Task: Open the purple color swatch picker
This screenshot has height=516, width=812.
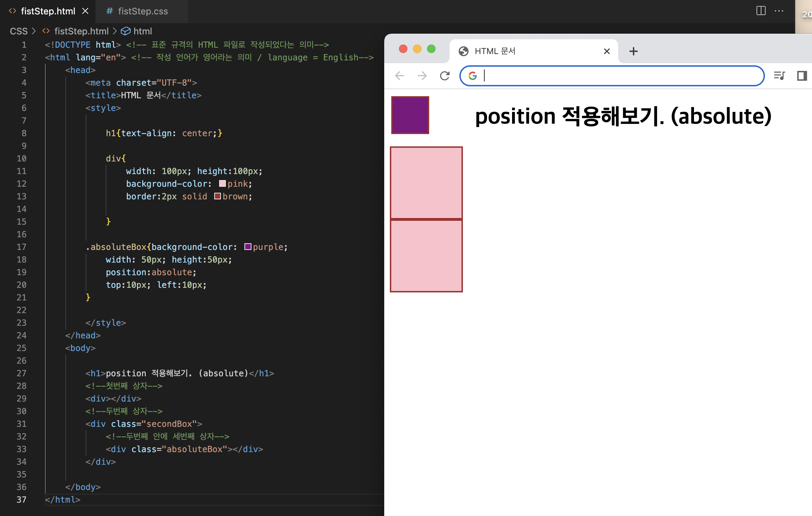Action: (248, 247)
